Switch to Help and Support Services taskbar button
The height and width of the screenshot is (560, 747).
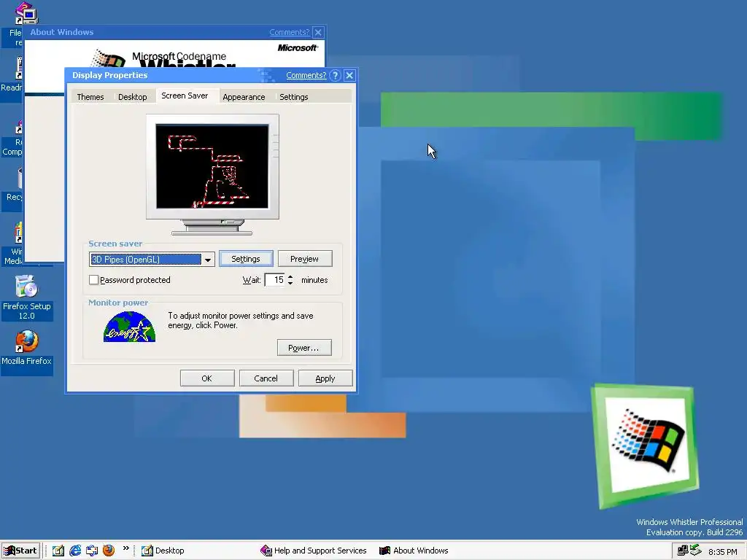314,551
